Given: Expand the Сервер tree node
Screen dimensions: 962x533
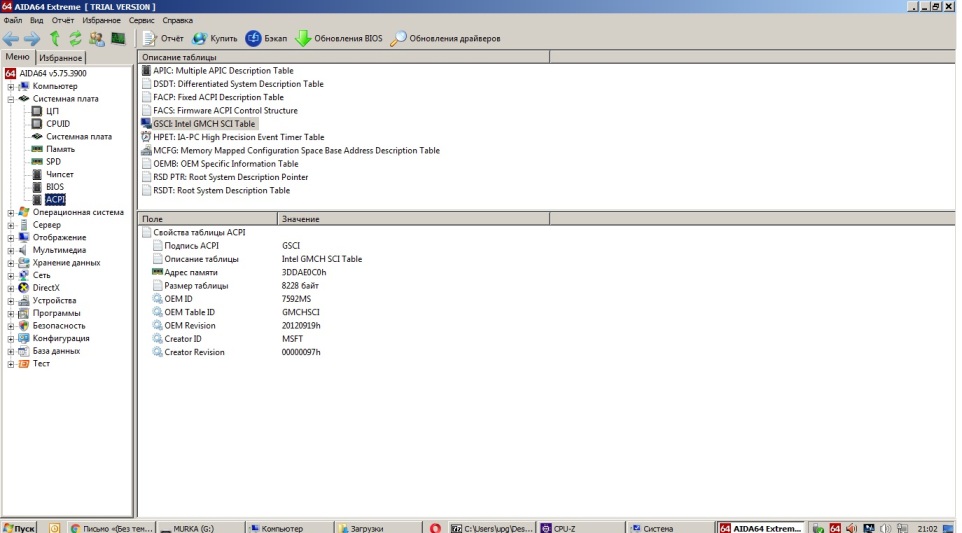Looking at the screenshot, I should pos(10,225).
